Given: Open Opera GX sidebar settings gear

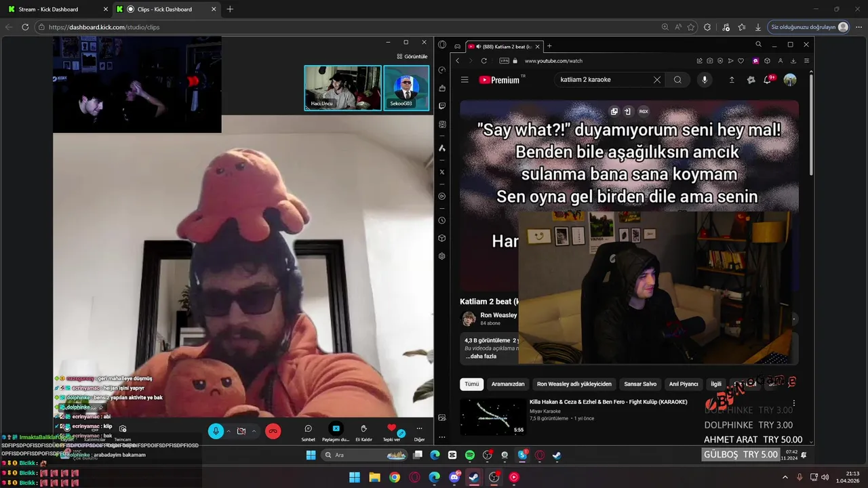Looking at the screenshot, I should pos(442,256).
